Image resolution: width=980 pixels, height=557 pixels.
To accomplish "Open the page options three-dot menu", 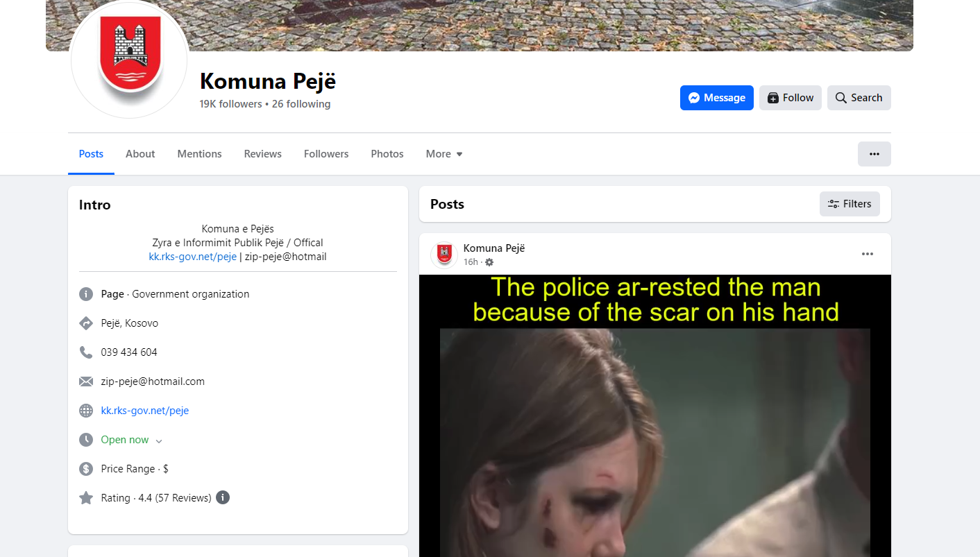I will (x=875, y=154).
